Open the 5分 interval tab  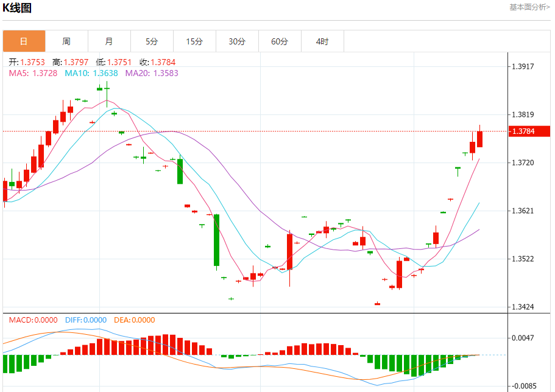[152, 41]
